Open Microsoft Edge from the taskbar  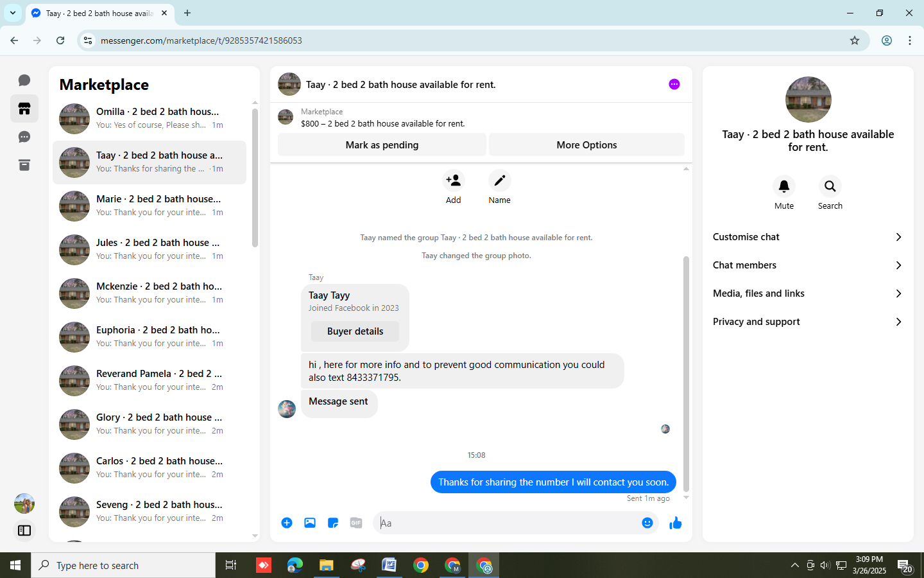pos(295,565)
